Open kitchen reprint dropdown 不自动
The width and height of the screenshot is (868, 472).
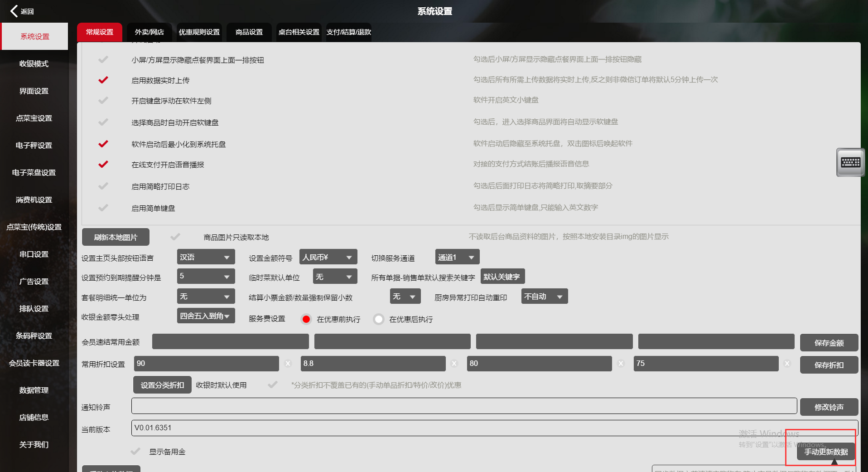pos(544,297)
